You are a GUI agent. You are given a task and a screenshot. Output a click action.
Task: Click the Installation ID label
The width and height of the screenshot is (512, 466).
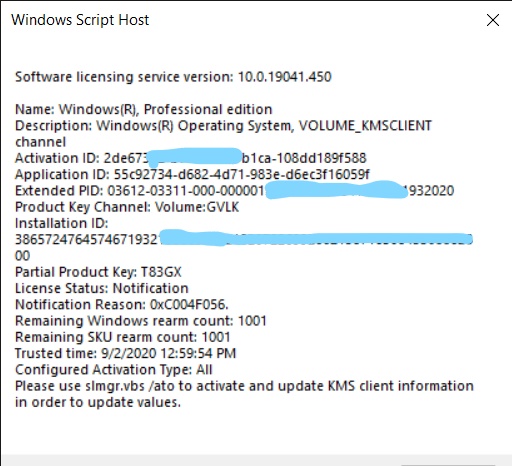tap(62, 223)
